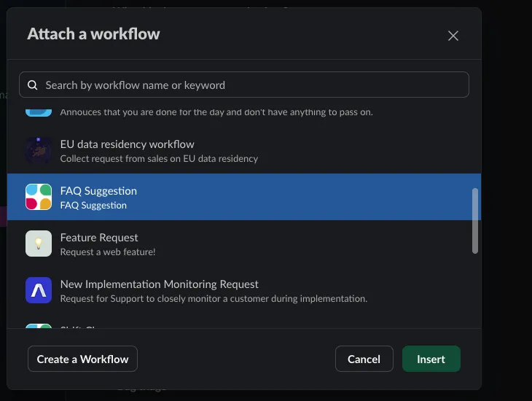Click "Request for Support to closely monitor" description

click(213, 298)
